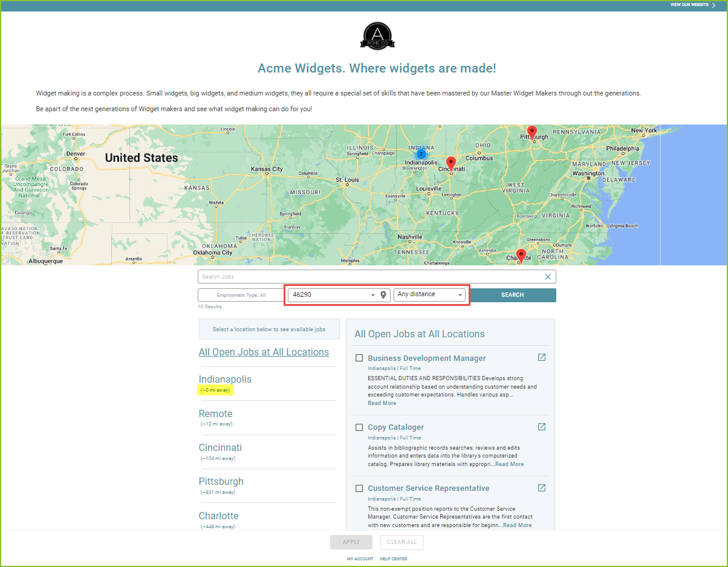Select All Open Jobs at All Locations link
The width and height of the screenshot is (728, 567).
(x=264, y=352)
